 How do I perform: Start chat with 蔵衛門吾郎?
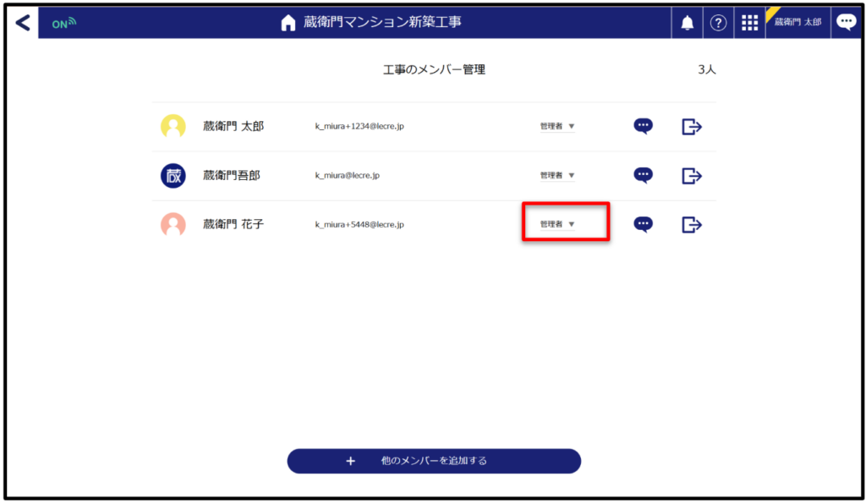point(643,176)
